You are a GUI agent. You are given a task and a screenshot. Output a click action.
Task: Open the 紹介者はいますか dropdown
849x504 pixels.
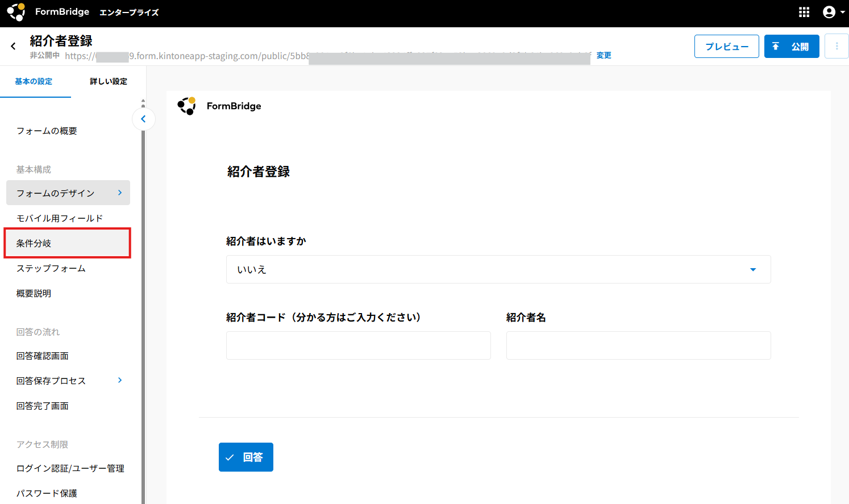pyautogui.click(x=498, y=269)
